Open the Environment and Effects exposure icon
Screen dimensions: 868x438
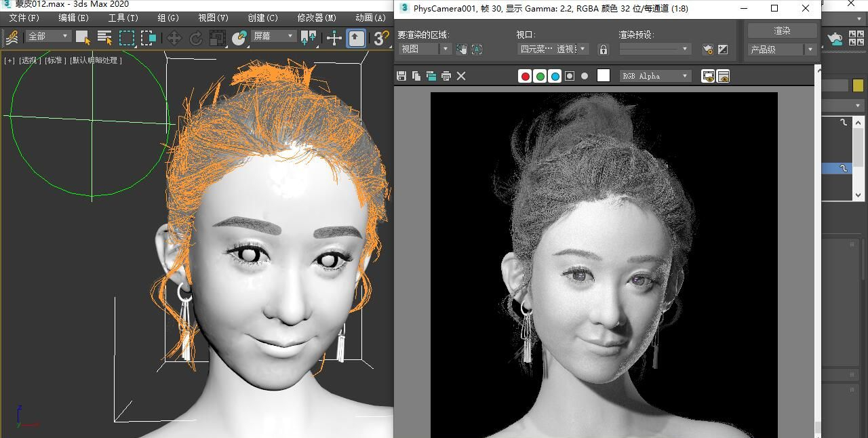(x=723, y=49)
